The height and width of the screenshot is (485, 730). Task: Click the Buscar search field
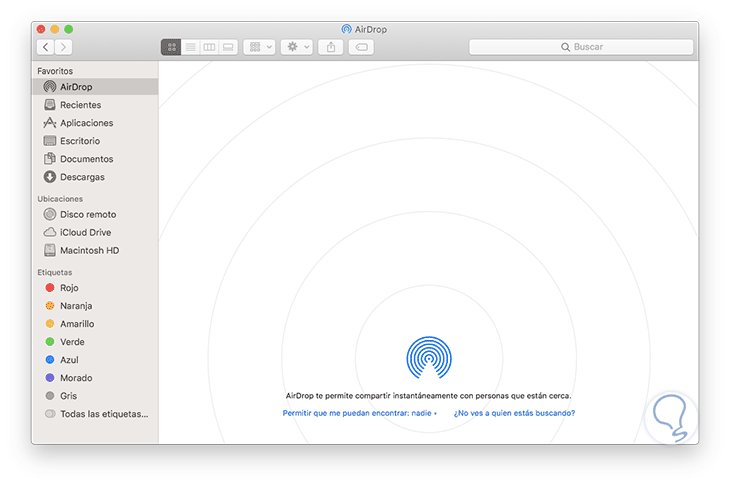click(581, 47)
